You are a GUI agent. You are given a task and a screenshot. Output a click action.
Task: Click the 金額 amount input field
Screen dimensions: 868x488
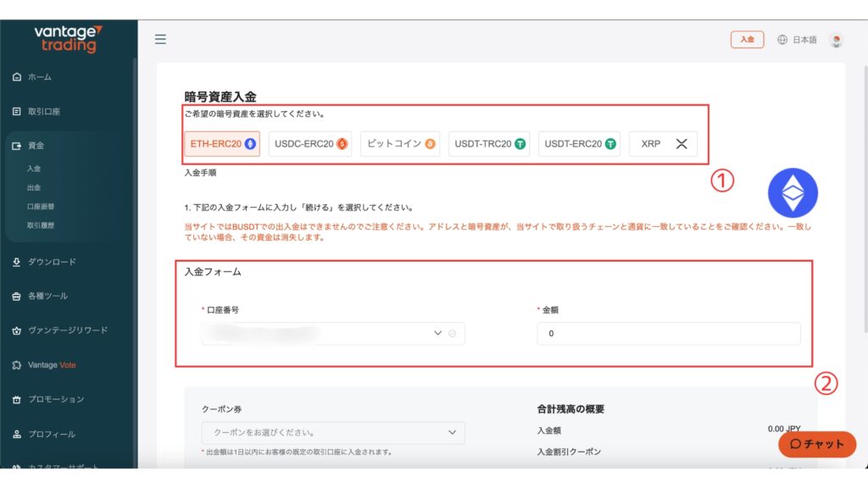click(668, 334)
